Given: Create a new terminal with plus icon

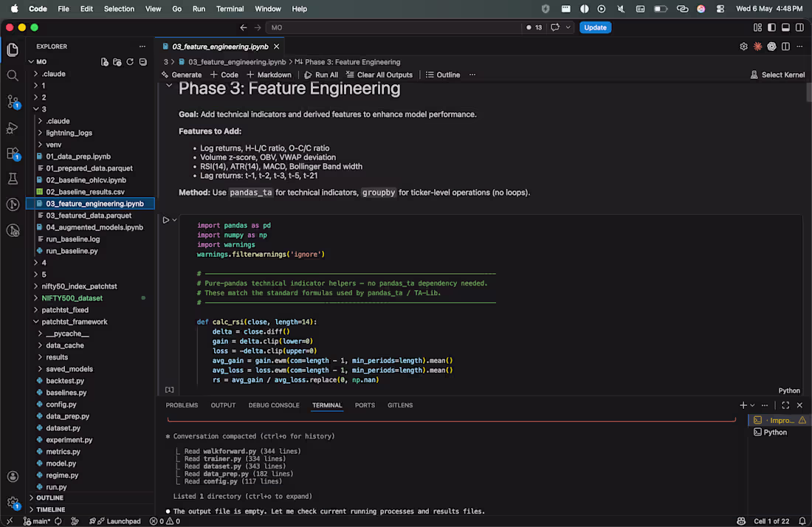Looking at the screenshot, I should (743, 405).
